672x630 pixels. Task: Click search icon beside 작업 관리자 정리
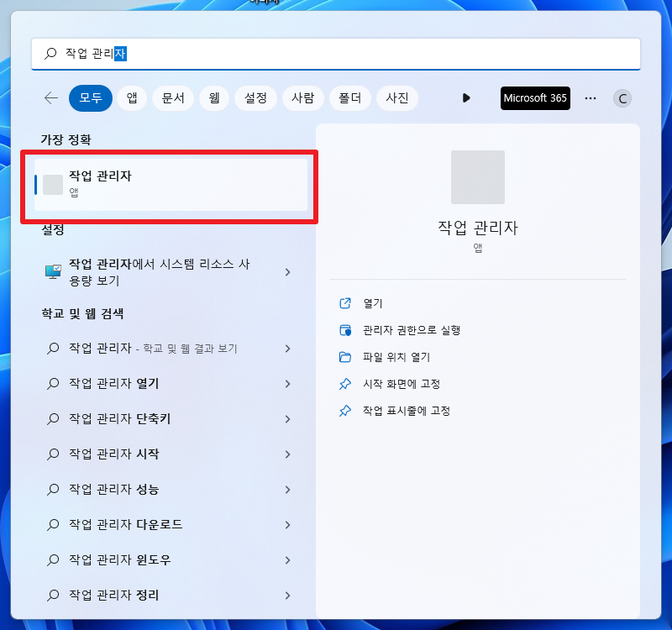(x=53, y=595)
